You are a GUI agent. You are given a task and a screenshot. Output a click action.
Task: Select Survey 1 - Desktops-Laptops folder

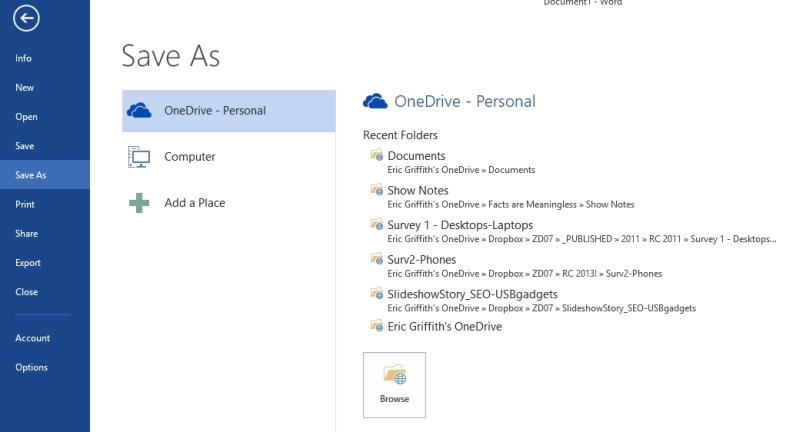(x=460, y=225)
